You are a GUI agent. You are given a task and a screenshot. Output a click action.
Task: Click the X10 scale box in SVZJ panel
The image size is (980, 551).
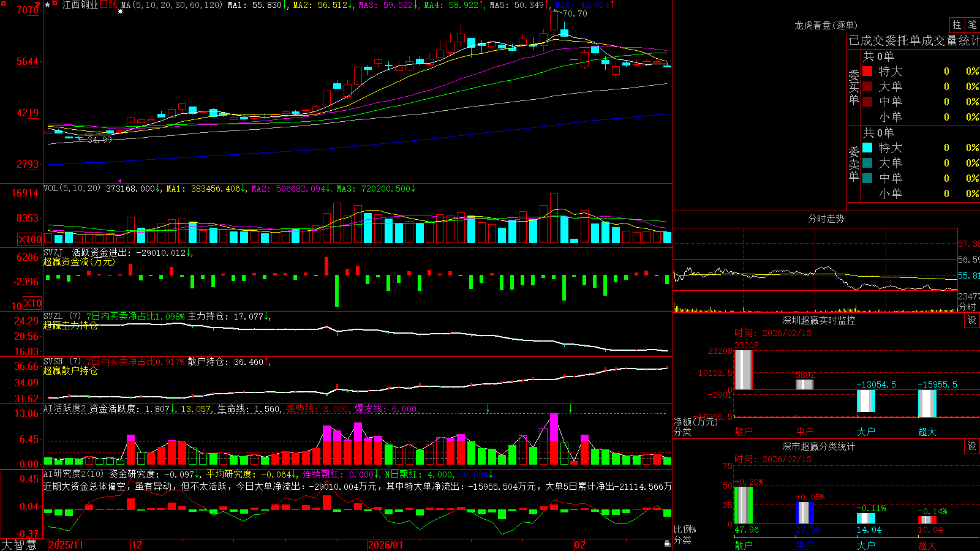click(x=33, y=303)
